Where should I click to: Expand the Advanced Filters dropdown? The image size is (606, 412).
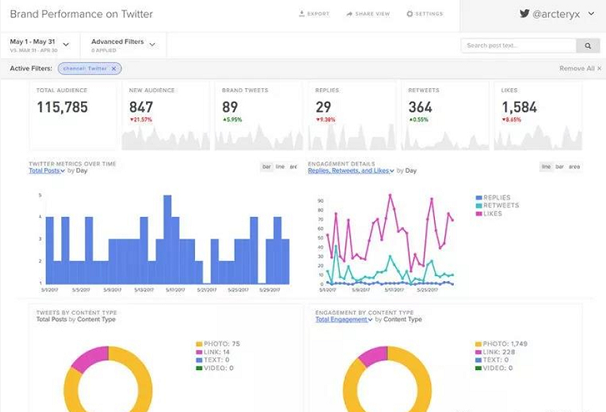152,44
